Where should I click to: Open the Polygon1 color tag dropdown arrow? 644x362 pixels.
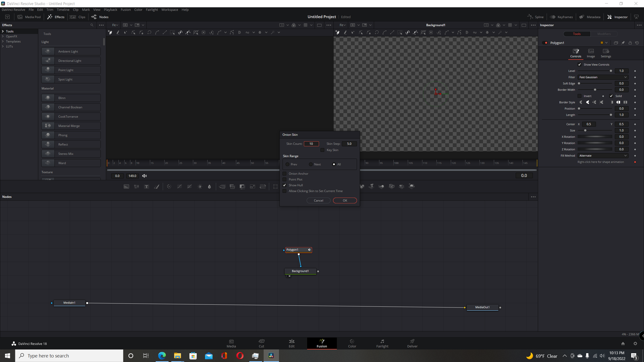point(607,43)
